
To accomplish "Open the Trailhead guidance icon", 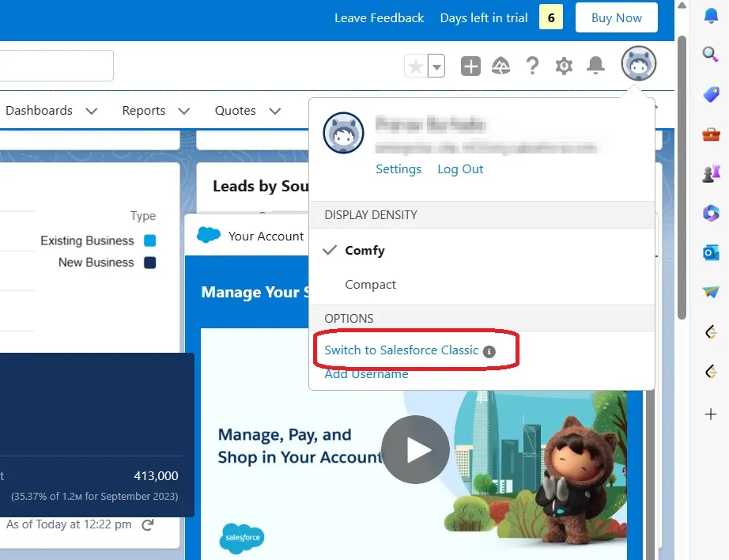I will point(500,66).
